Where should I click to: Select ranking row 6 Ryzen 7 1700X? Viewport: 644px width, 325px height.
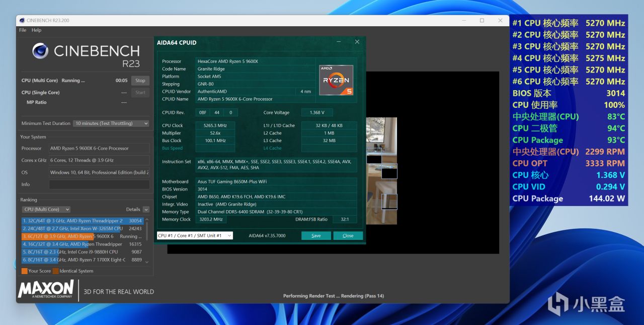click(x=83, y=259)
